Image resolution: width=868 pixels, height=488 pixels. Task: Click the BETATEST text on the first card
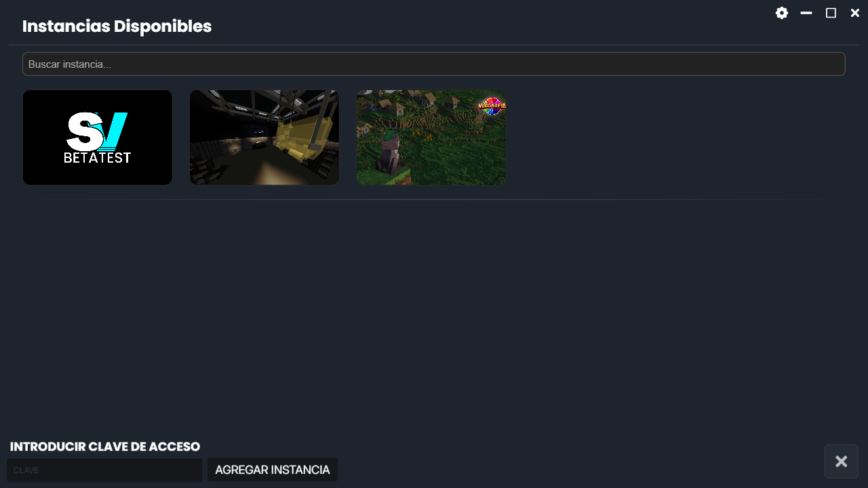(x=97, y=158)
